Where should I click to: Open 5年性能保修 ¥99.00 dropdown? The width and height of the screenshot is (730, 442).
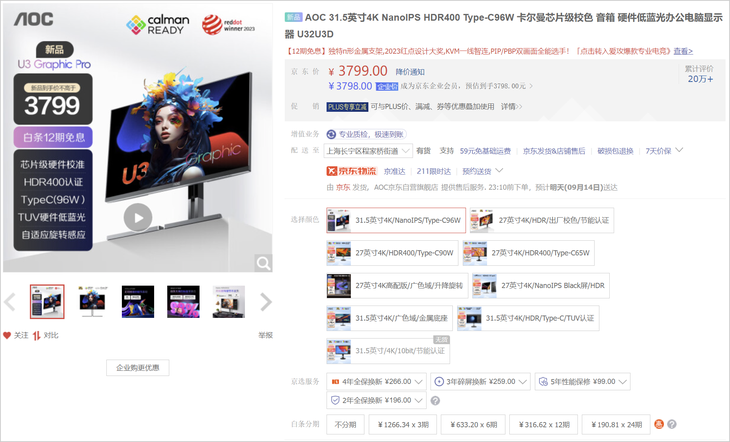click(x=582, y=381)
